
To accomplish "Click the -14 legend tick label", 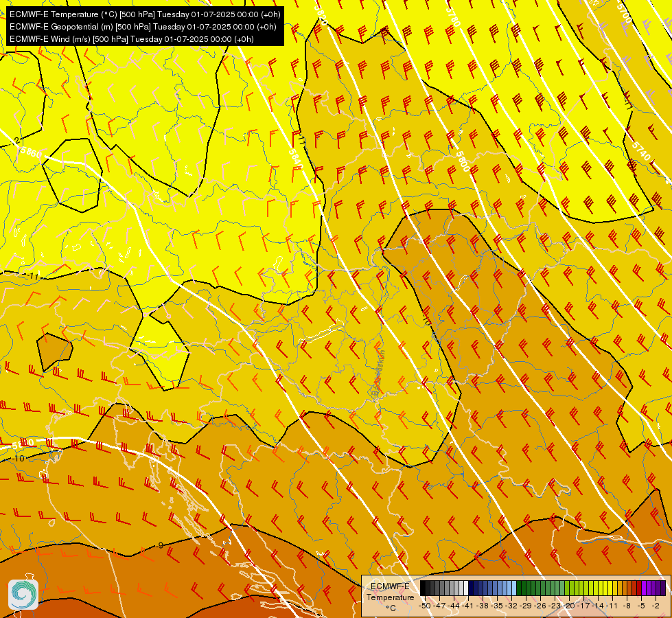I will 598,606.
